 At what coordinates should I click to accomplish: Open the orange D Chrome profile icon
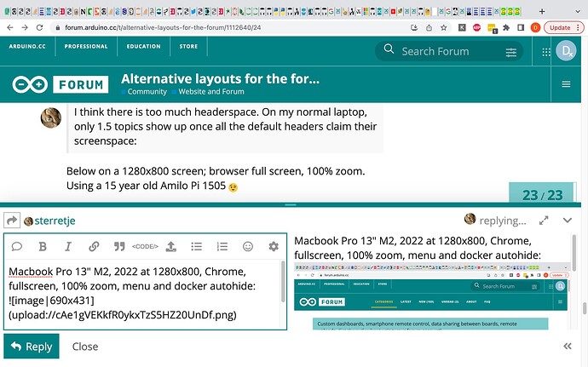pyautogui.click(x=535, y=27)
